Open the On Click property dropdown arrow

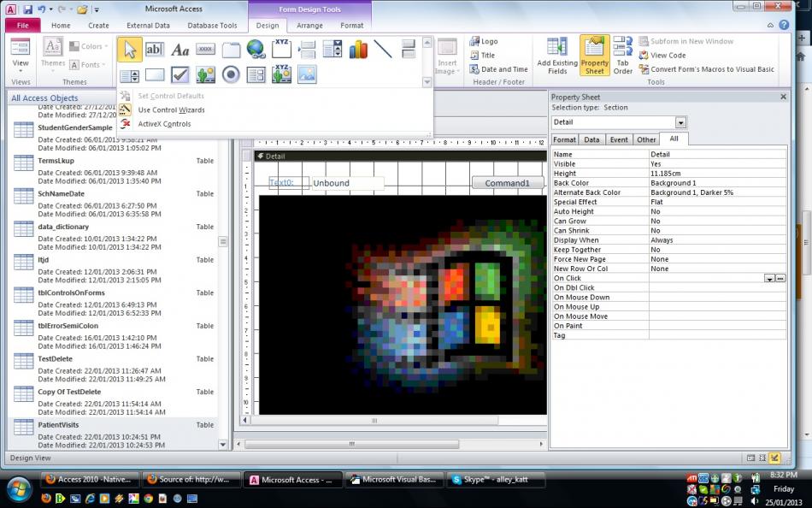(x=769, y=278)
